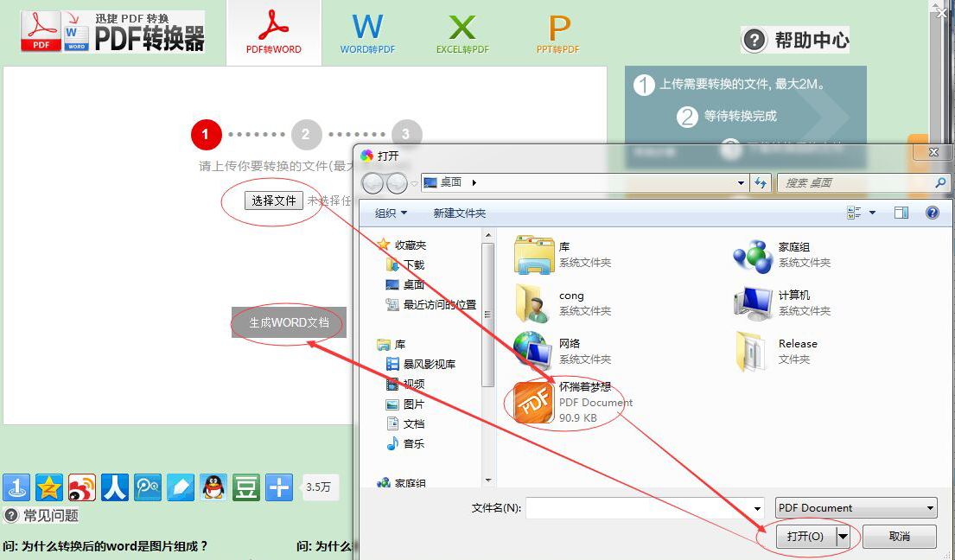Screen dimensions: 955x560
Task: Click the first blue share icon
Action: [16, 487]
